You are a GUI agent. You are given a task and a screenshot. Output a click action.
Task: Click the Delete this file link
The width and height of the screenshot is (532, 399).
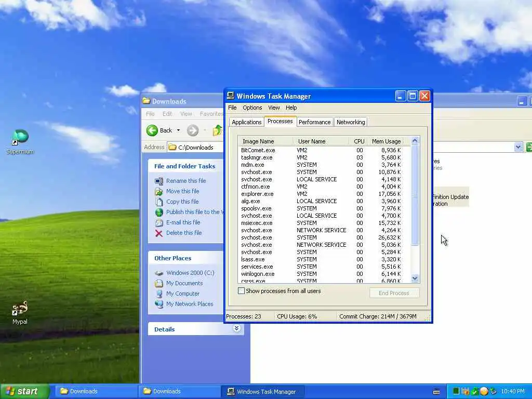pyautogui.click(x=184, y=233)
